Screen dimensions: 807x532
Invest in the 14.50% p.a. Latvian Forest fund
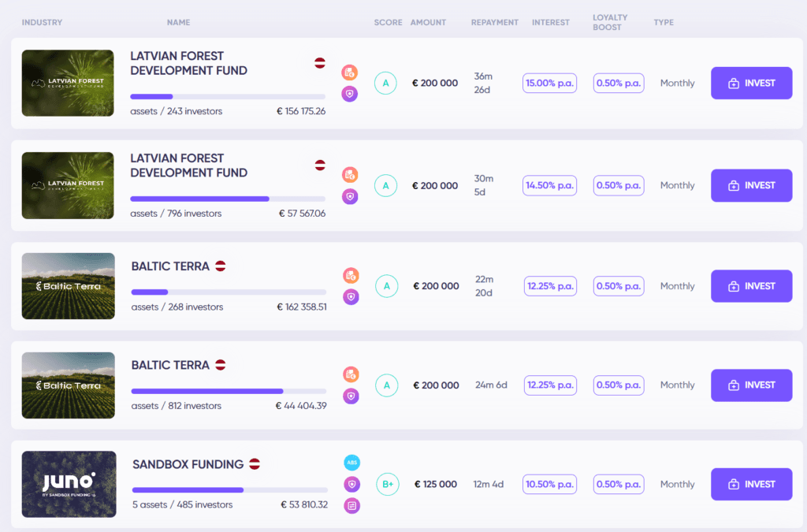pyautogui.click(x=751, y=185)
